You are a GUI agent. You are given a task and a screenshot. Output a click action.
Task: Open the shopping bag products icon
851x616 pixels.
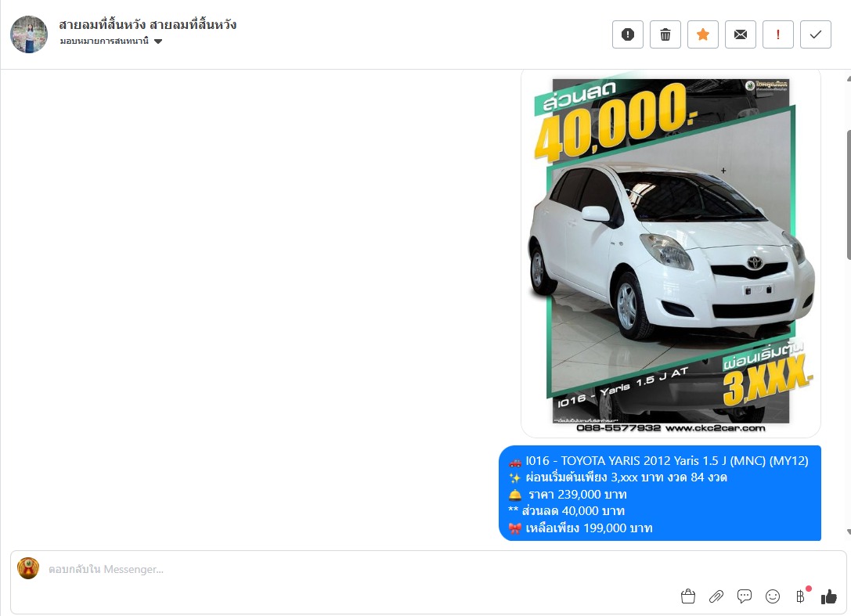point(688,596)
